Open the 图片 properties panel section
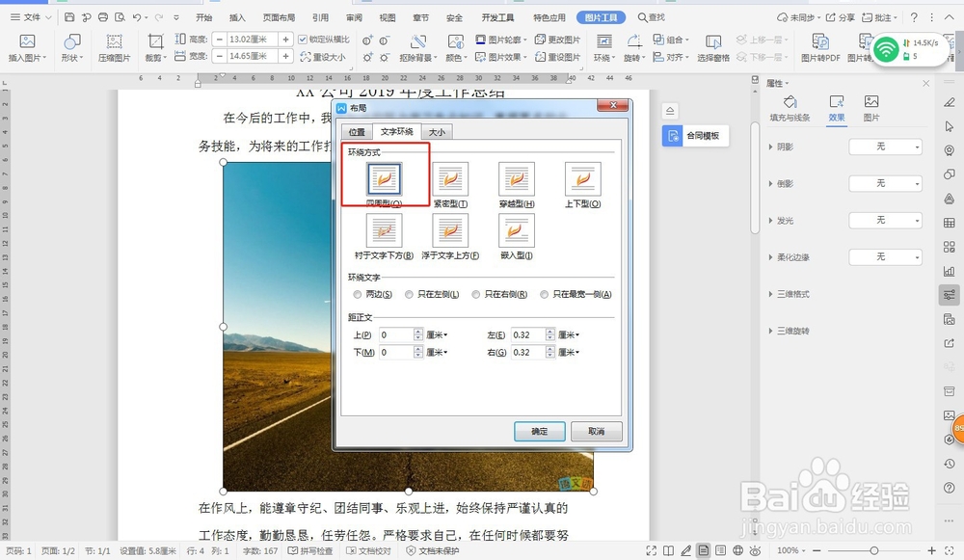Image resolution: width=964 pixels, height=560 pixels. pos(871,108)
